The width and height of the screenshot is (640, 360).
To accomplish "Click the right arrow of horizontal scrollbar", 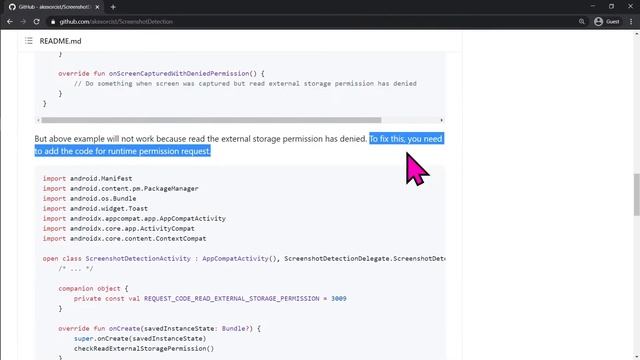I will click(442, 120).
